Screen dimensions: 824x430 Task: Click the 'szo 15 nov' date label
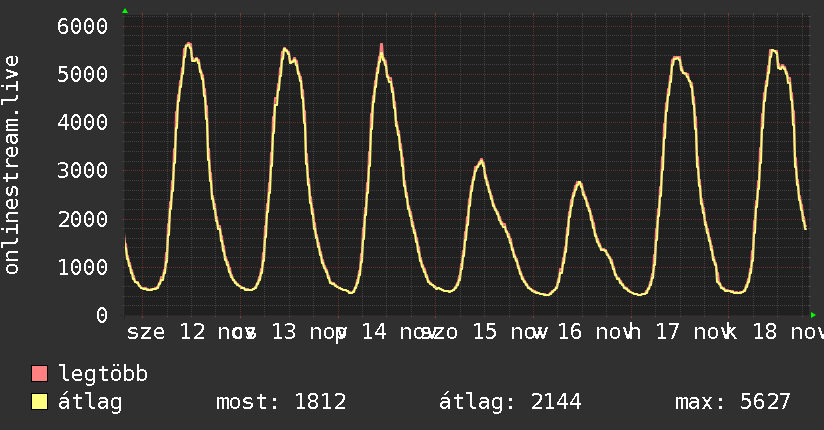(485, 332)
